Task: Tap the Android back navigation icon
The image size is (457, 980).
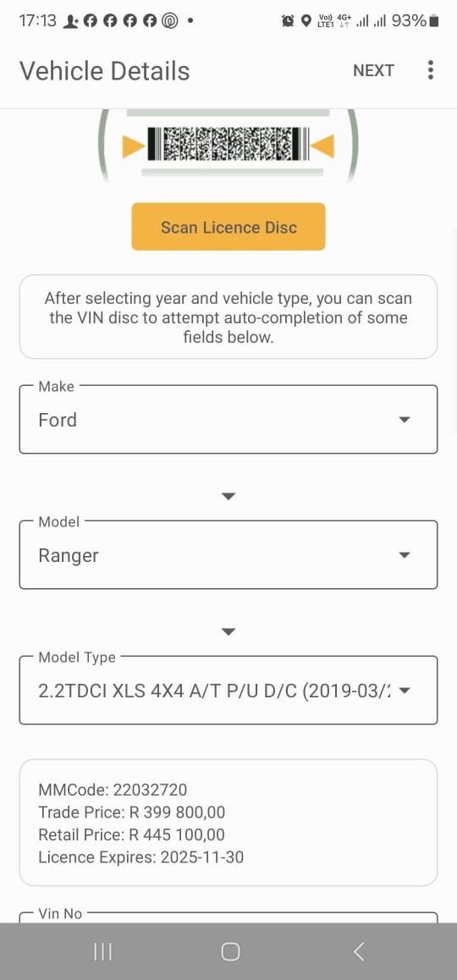Action: [358, 951]
